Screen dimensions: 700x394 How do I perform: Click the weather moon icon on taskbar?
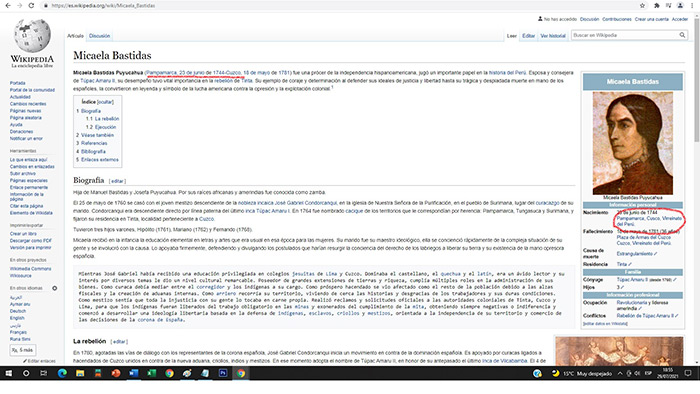tap(555, 373)
